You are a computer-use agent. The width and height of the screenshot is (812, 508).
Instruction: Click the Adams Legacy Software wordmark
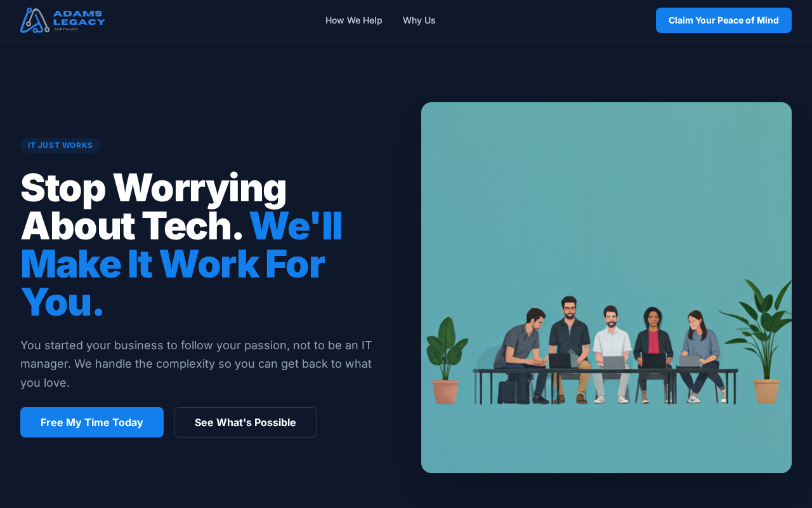coord(79,20)
